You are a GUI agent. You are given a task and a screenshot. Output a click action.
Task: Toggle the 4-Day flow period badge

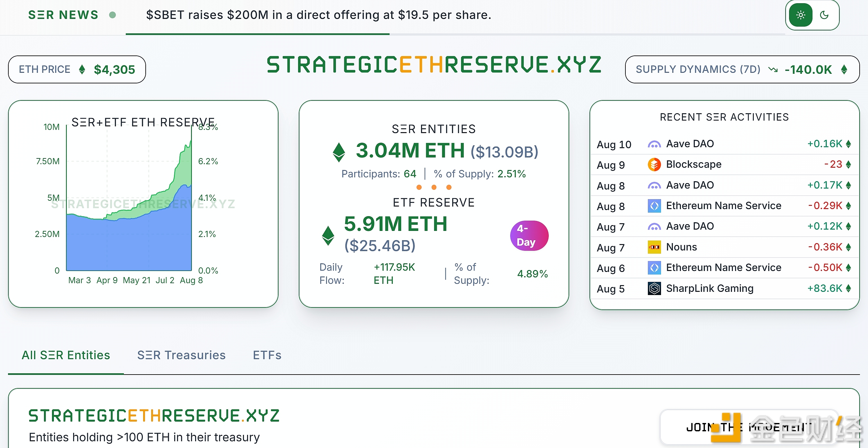[529, 235]
